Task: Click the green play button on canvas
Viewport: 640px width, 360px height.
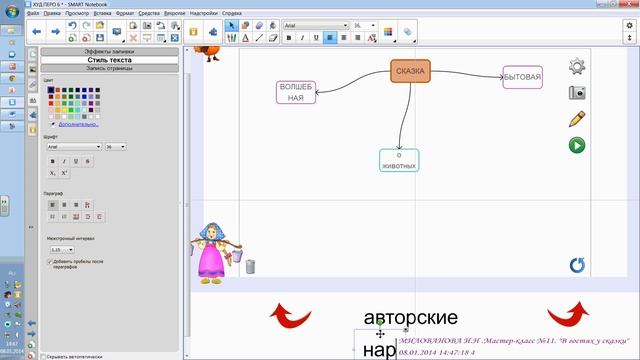Action: tap(577, 145)
